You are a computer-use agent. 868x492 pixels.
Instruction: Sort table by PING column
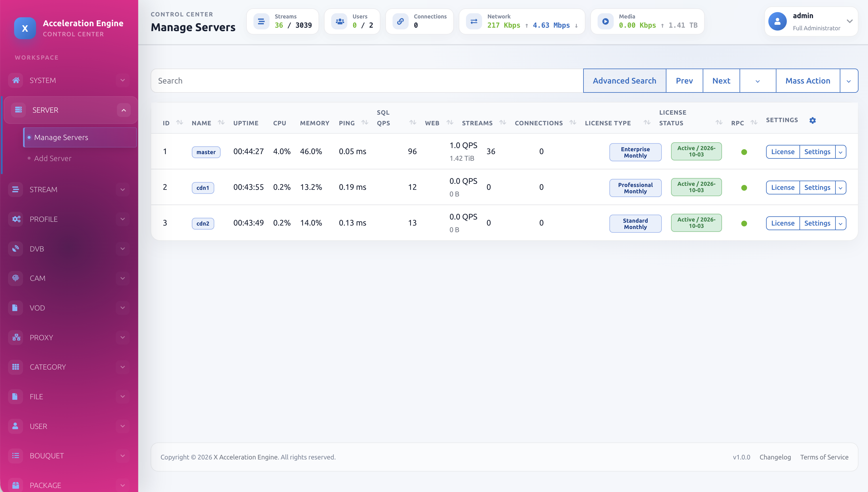[x=365, y=123]
